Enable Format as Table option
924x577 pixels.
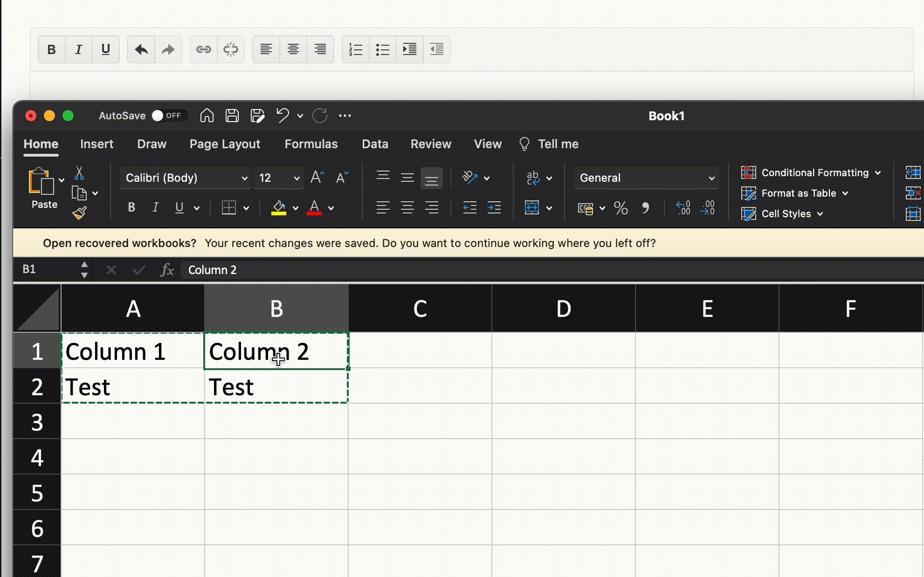point(798,193)
